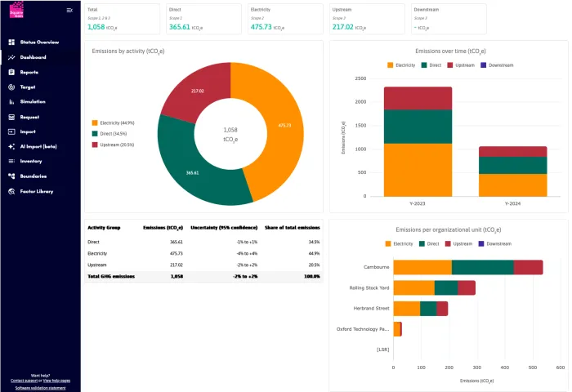Collapse the sidebar with the menu icon

pyautogui.click(x=69, y=11)
